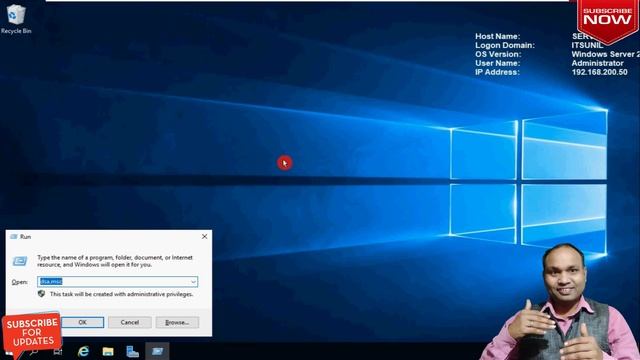Click the IP Address value 192.168.200.50
This screenshot has width=640, height=360.
tap(599, 72)
